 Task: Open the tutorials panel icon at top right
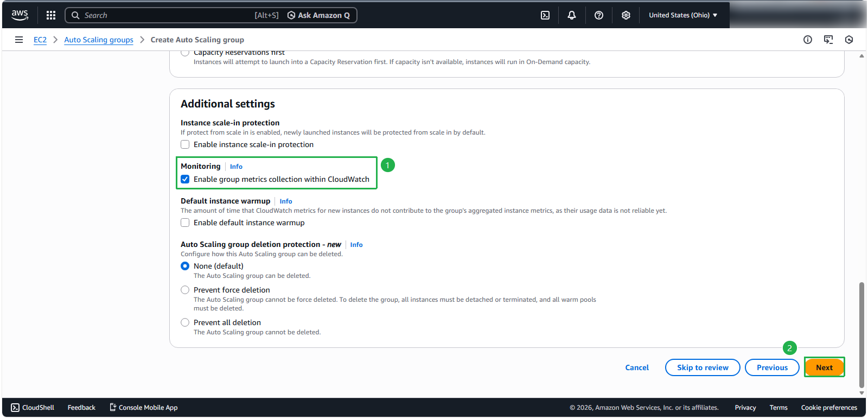click(x=828, y=40)
